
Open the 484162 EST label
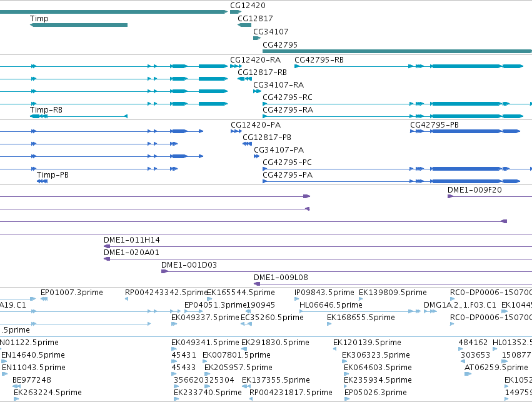click(x=473, y=343)
